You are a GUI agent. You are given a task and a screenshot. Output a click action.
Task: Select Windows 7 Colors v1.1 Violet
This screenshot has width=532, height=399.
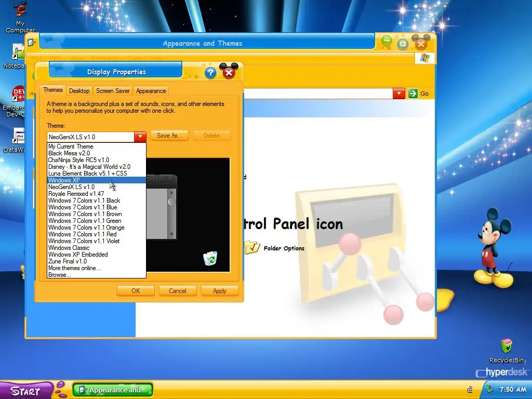coord(97,241)
